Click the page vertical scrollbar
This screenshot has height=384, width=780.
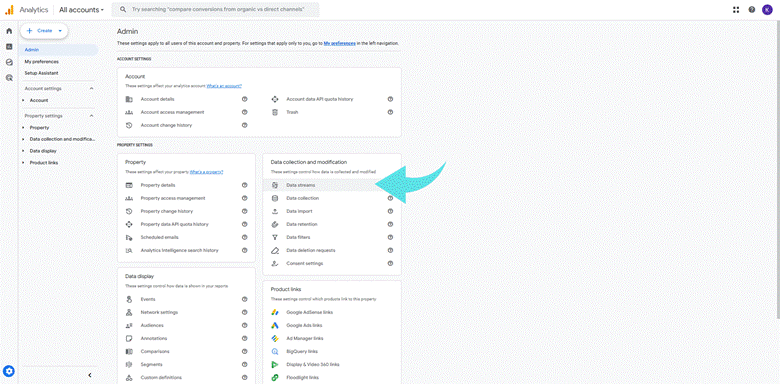pos(778,169)
